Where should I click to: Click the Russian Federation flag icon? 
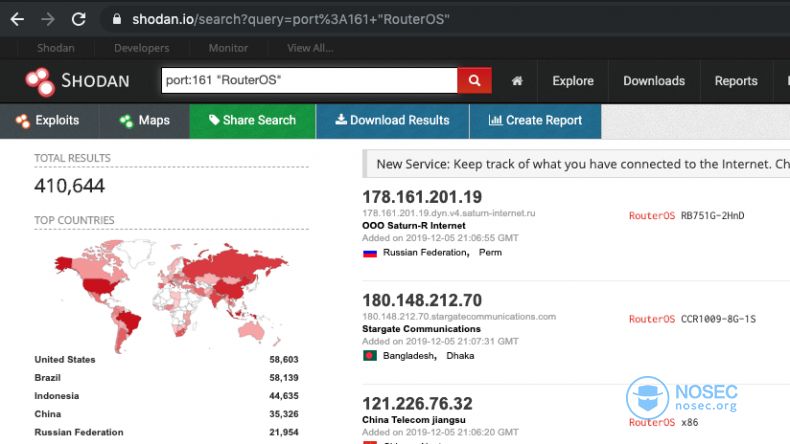pyautogui.click(x=370, y=253)
